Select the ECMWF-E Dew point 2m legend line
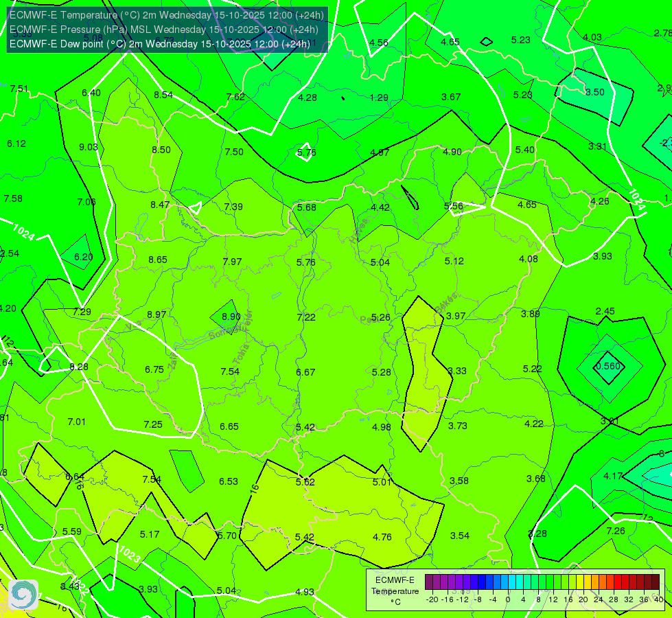The image size is (672, 618). click(x=159, y=44)
